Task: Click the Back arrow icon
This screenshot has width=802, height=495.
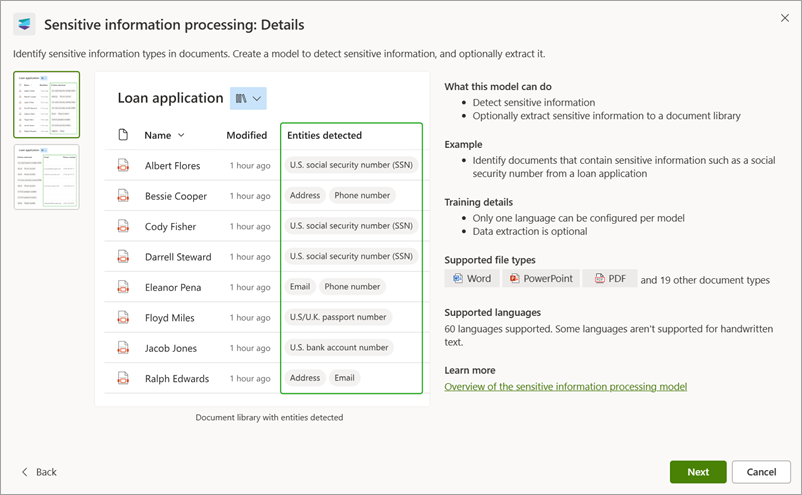Action: point(24,472)
